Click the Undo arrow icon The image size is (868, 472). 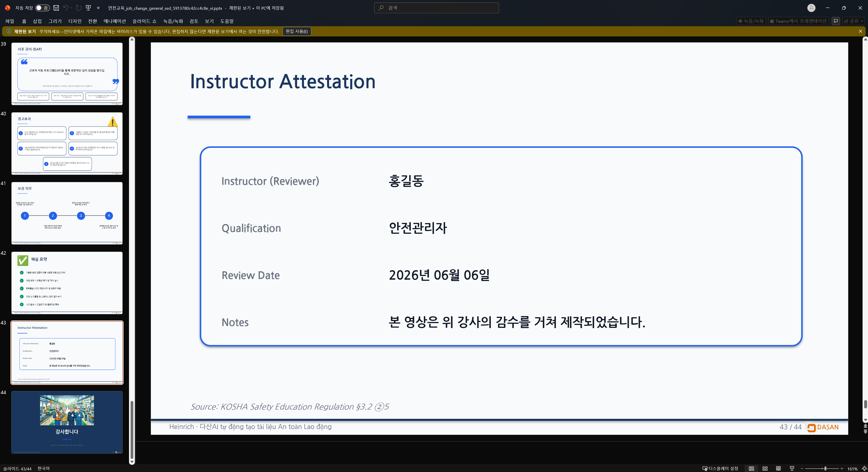[x=66, y=8]
